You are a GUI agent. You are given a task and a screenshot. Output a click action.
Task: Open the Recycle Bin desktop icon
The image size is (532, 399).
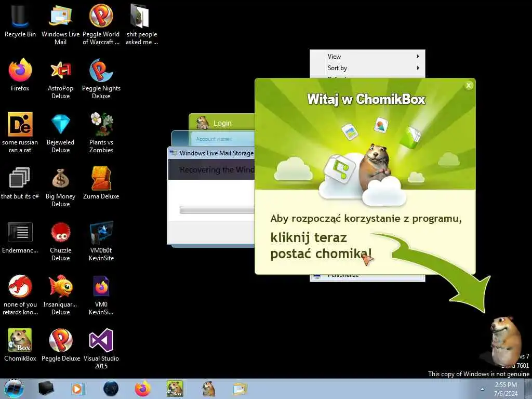[20, 21]
